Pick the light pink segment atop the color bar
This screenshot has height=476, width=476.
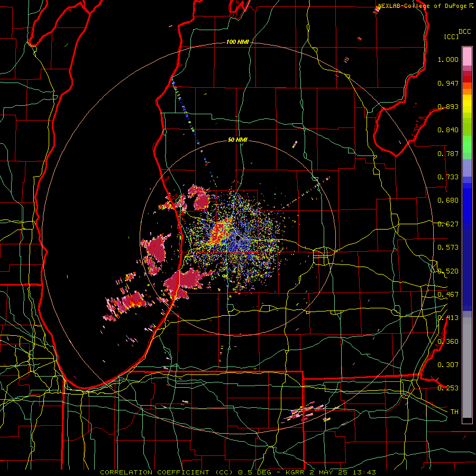tap(467, 56)
